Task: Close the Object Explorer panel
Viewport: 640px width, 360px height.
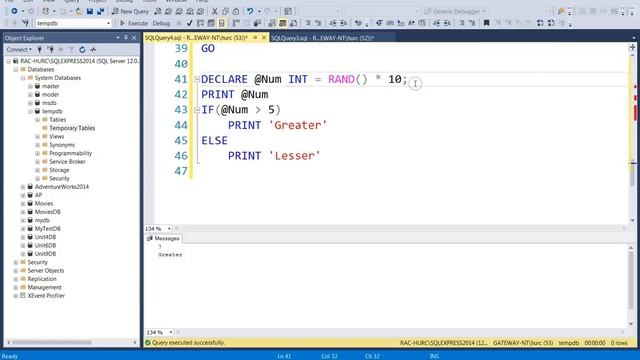Action: pos(134,38)
